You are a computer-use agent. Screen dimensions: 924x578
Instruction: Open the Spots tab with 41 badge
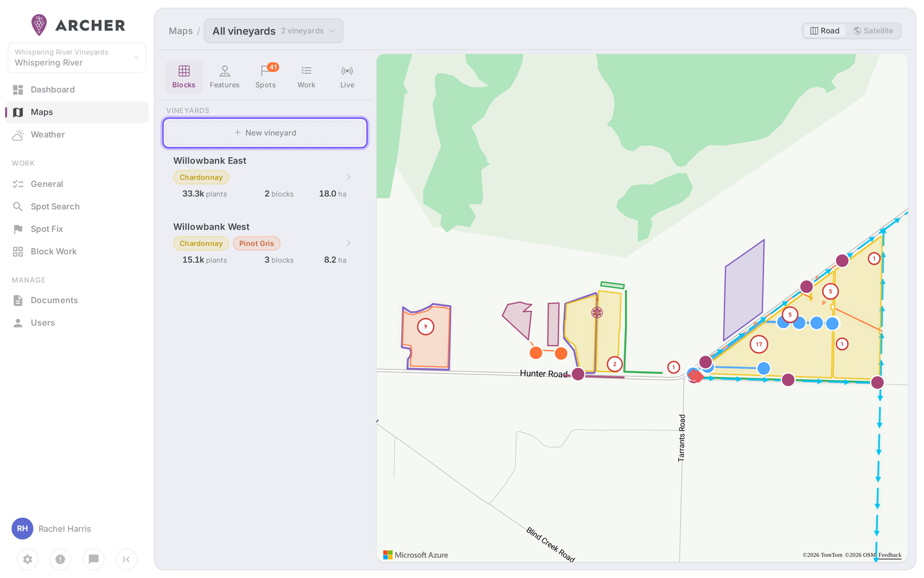pyautogui.click(x=266, y=77)
